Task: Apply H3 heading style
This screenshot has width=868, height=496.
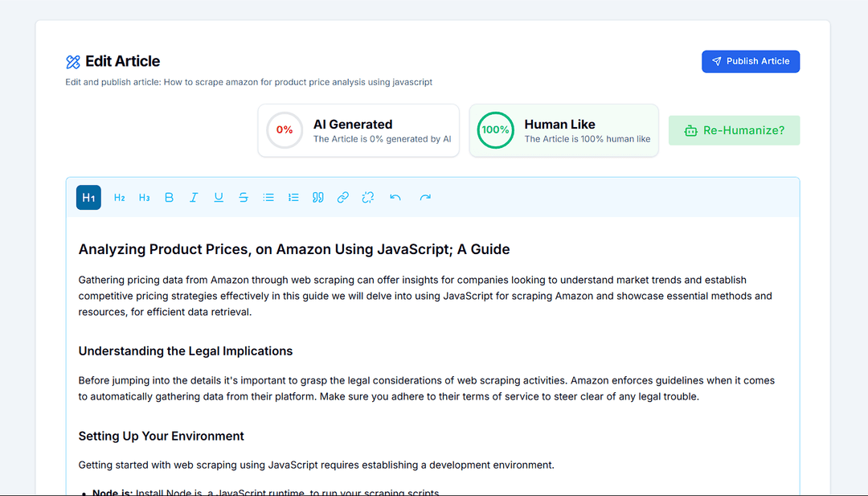Action: [x=145, y=198]
